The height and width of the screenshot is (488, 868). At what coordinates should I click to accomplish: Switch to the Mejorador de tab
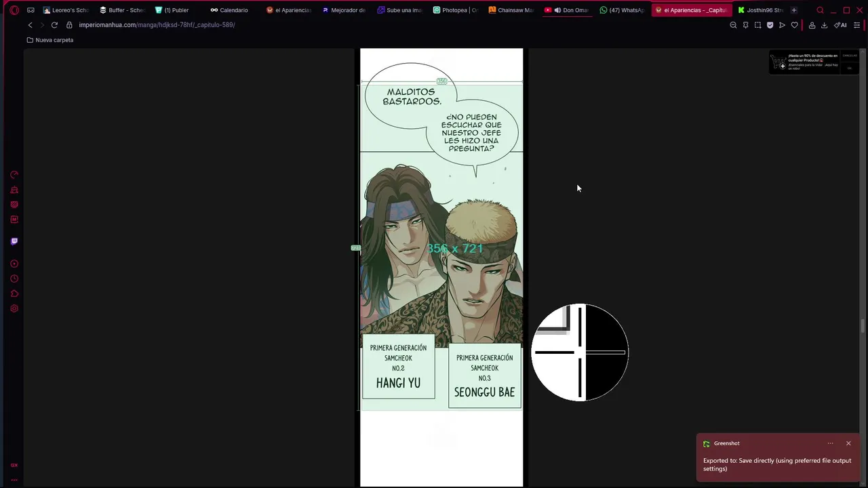(x=344, y=10)
